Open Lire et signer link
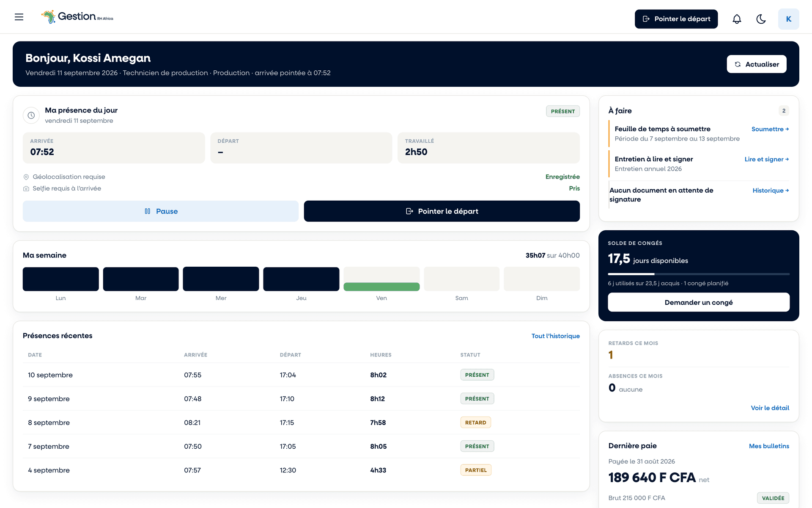Image resolution: width=812 pixels, height=508 pixels. coord(767,159)
